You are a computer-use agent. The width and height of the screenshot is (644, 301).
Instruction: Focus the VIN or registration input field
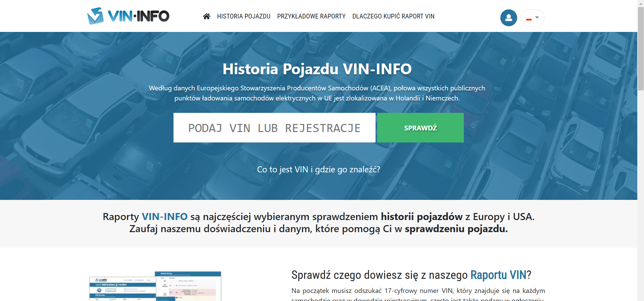pos(275,128)
